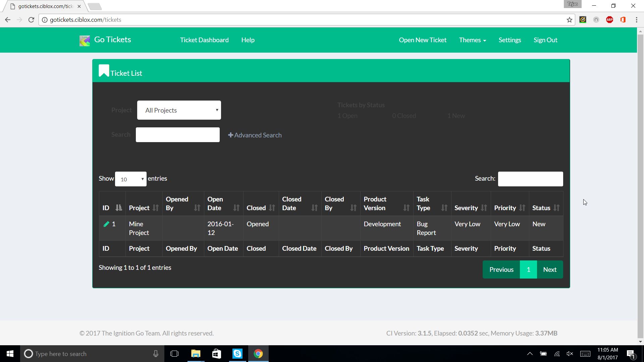644x362 pixels.
Task: Expand the Show entries count dropdown
Action: [130, 179]
